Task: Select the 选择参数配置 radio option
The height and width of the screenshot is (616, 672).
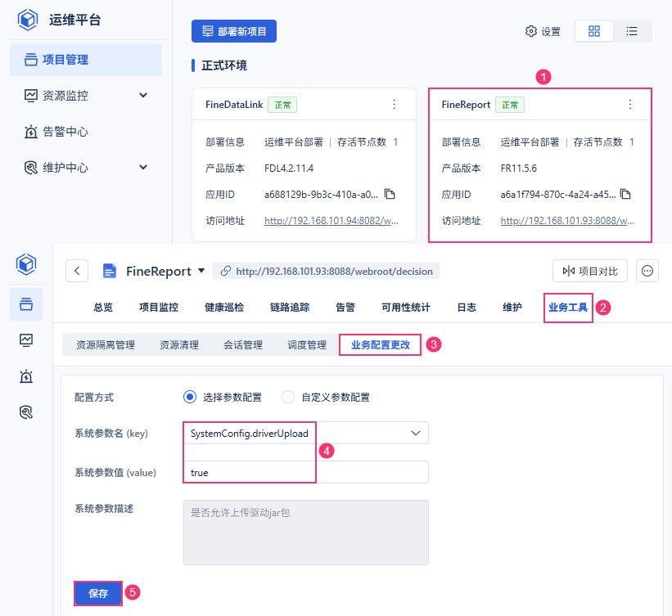Action: pos(189,397)
